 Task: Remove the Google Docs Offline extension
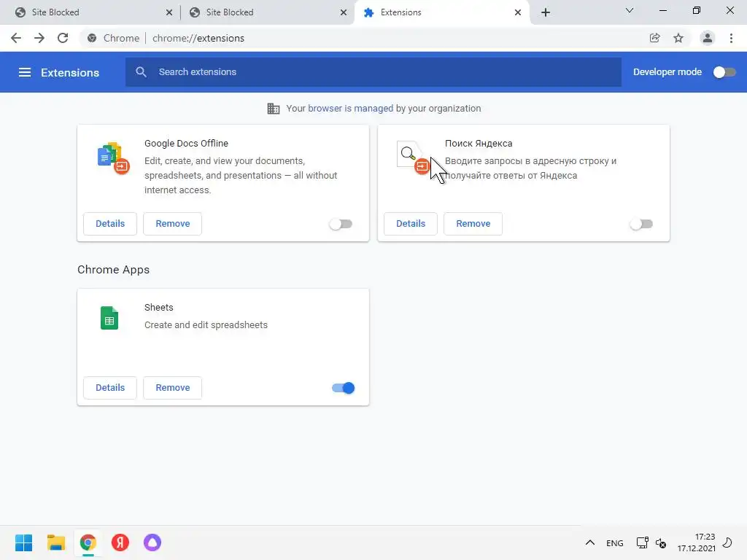pos(172,224)
